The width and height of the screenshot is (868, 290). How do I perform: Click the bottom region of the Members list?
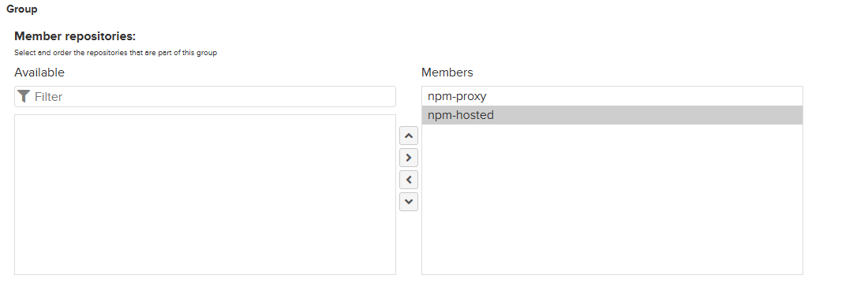point(612,259)
